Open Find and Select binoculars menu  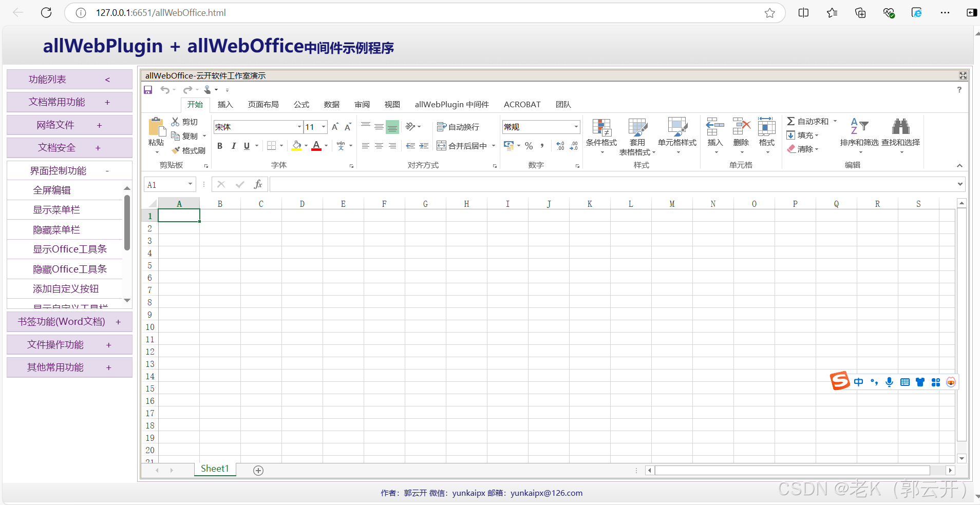901,136
